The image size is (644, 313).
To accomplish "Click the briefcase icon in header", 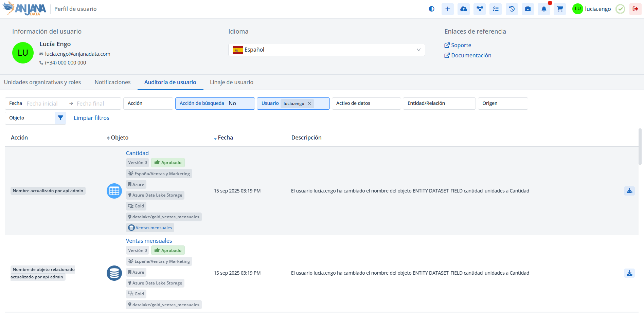I will (x=528, y=9).
